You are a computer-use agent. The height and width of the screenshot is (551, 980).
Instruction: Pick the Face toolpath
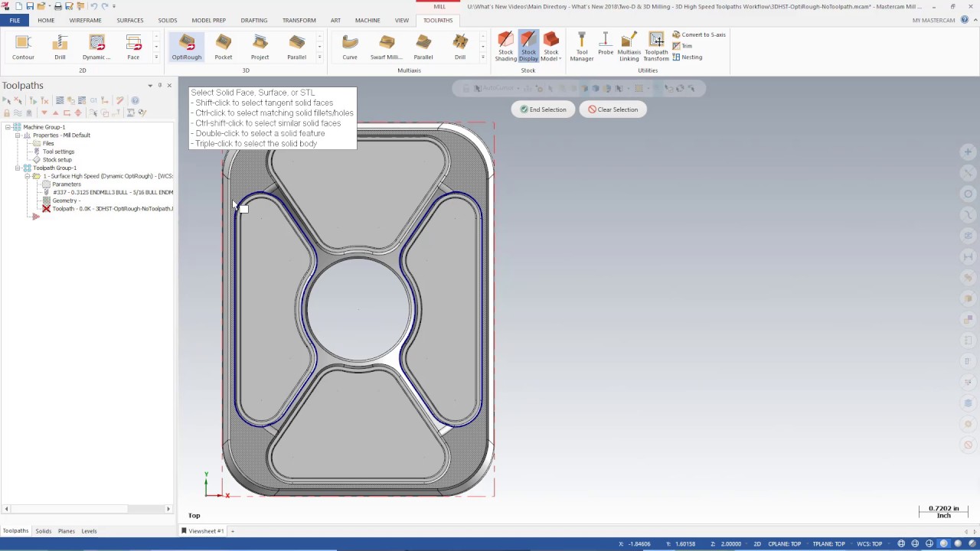(133, 47)
